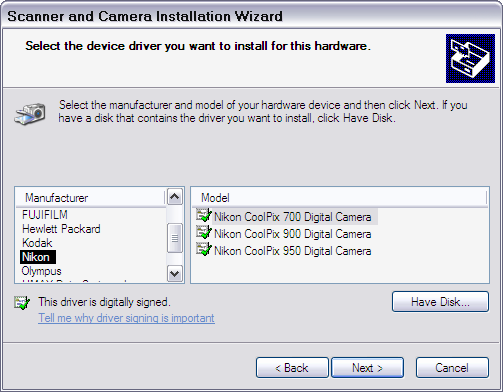Click the signed-driver icon beside CoolPix 700
This screenshot has width=503, height=392.
click(x=204, y=215)
